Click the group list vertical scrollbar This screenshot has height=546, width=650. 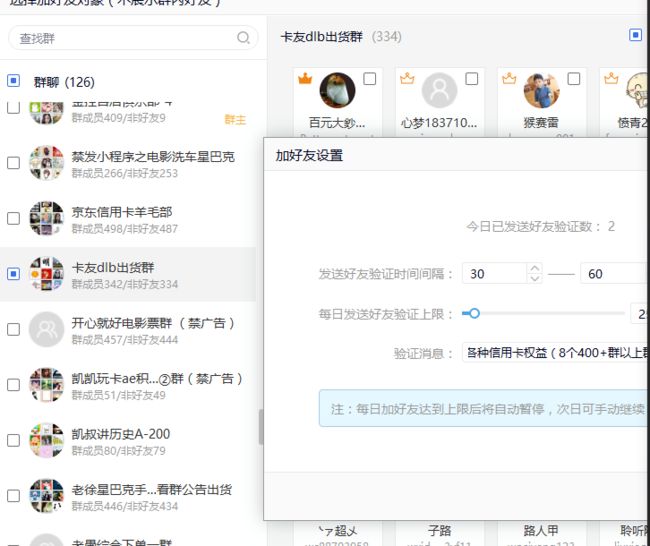pyautogui.click(x=261, y=427)
